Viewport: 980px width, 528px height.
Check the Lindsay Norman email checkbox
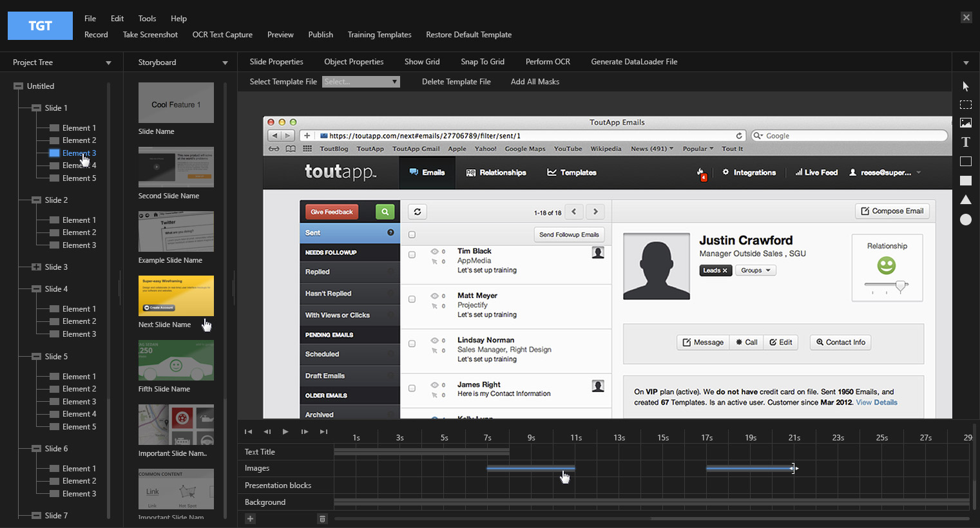click(x=412, y=344)
